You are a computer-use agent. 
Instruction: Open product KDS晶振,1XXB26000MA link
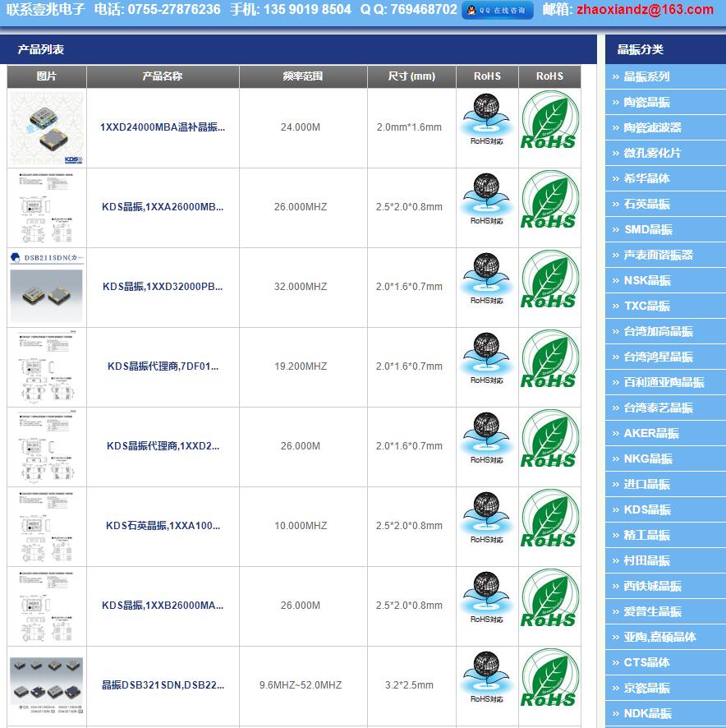[163, 606]
